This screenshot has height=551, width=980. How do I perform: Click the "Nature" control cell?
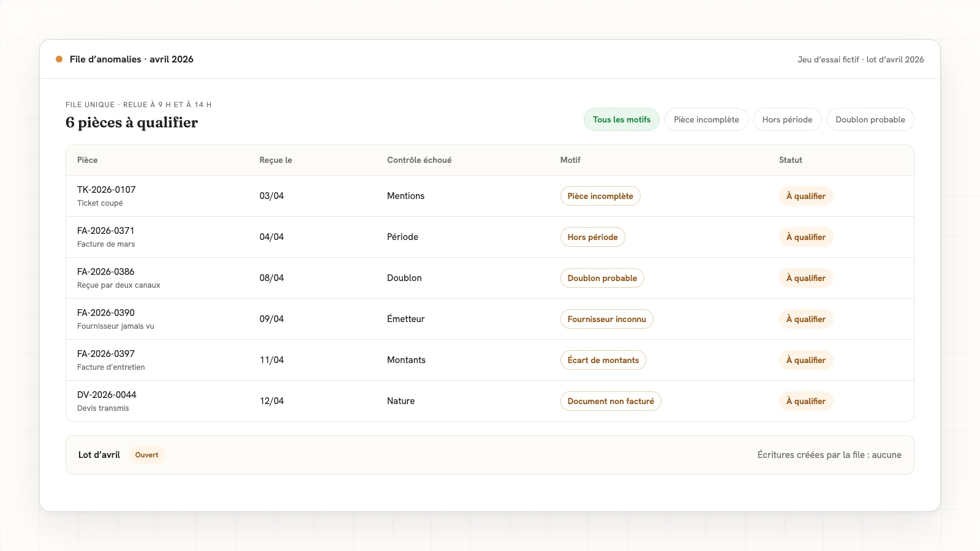(x=401, y=401)
